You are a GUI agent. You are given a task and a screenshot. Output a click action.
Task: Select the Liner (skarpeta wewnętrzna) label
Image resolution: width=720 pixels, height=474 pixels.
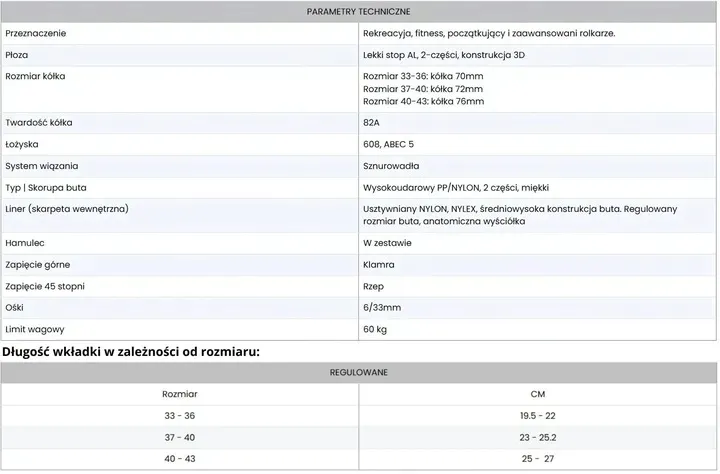[x=67, y=209]
